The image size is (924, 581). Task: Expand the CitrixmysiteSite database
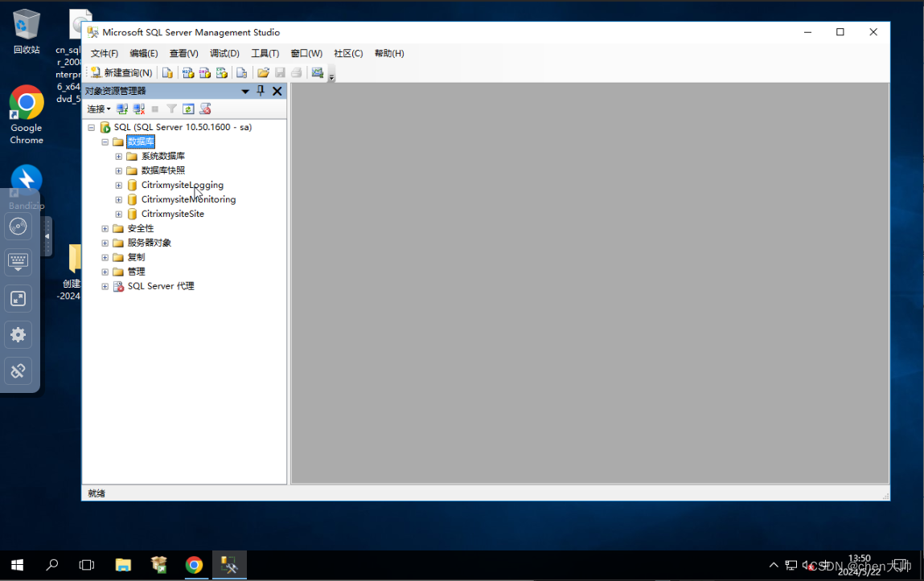click(118, 214)
